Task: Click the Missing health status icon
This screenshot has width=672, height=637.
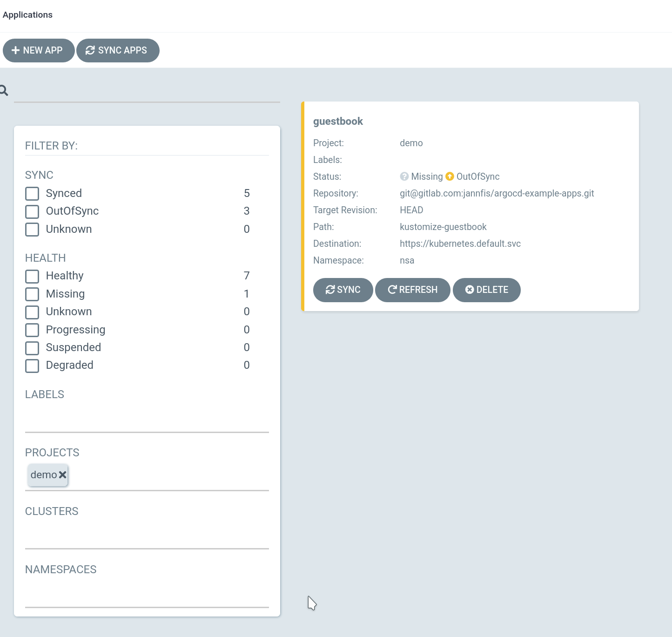Action: pos(404,176)
